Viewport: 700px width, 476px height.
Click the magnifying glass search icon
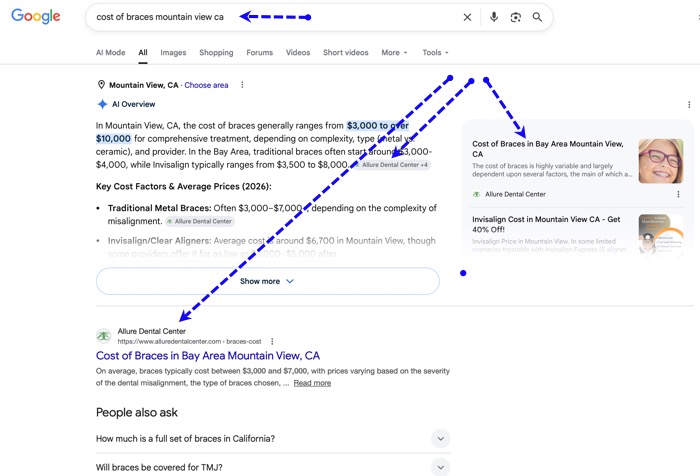(x=537, y=17)
